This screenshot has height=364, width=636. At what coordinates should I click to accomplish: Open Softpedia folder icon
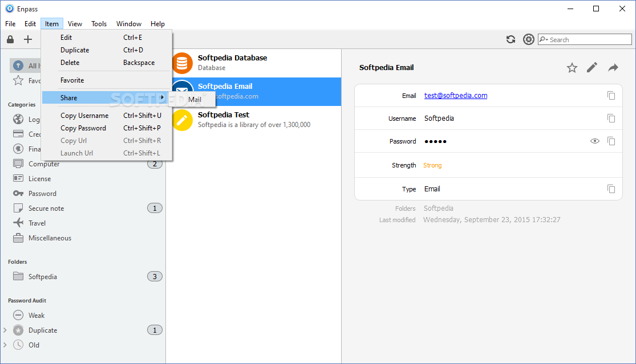point(18,276)
